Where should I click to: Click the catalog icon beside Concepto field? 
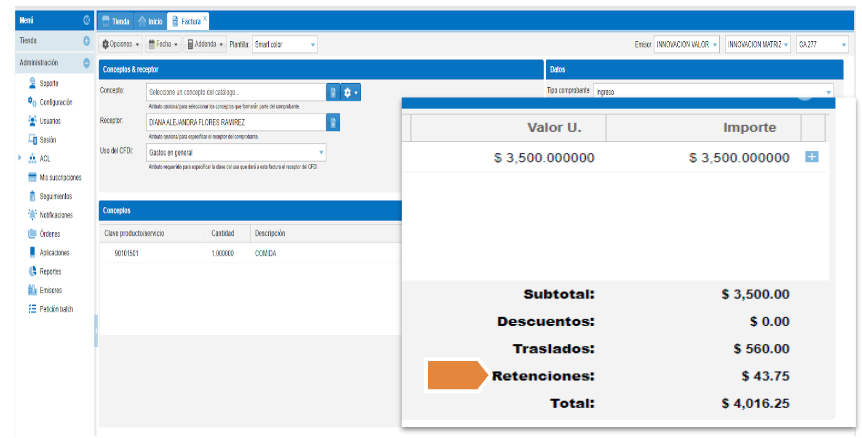[333, 92]
